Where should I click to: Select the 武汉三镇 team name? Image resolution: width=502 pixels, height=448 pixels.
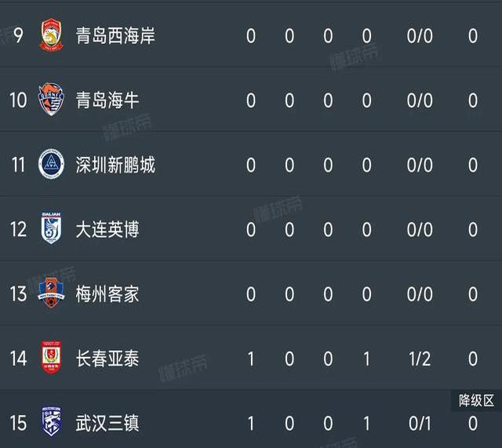pos(107,424)
